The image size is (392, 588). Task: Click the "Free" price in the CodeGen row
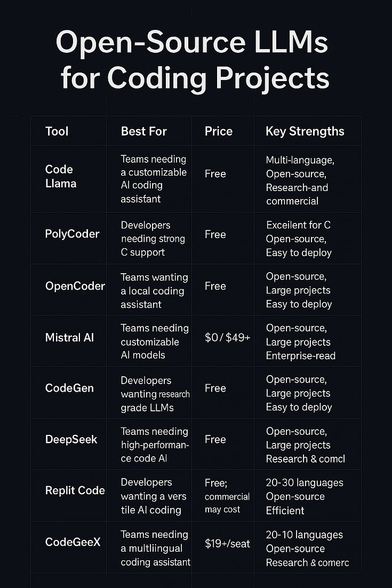(x=215, y=388)
